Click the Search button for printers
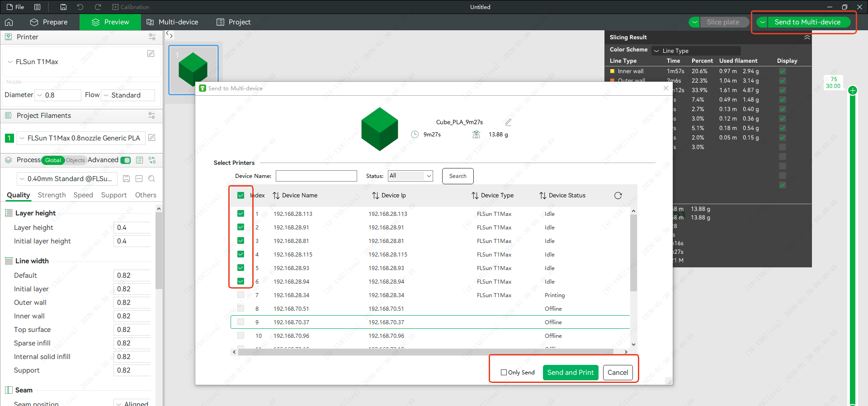 pos(458,176)
